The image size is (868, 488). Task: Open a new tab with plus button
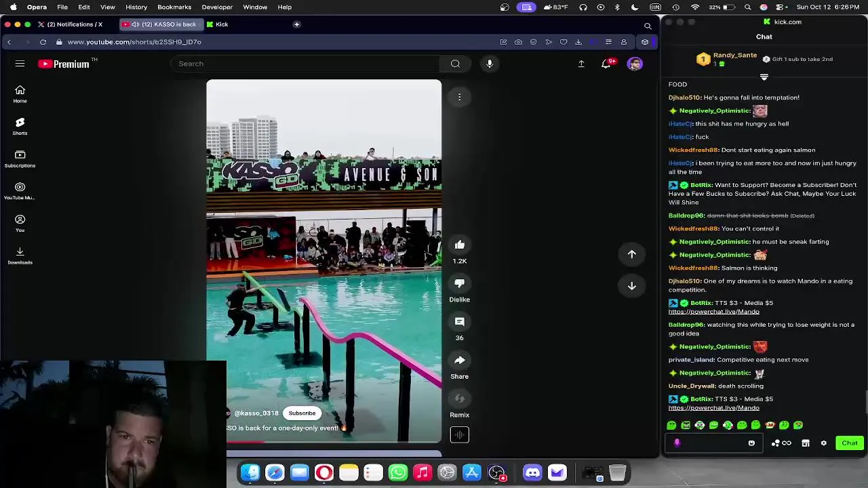point(296,24)
